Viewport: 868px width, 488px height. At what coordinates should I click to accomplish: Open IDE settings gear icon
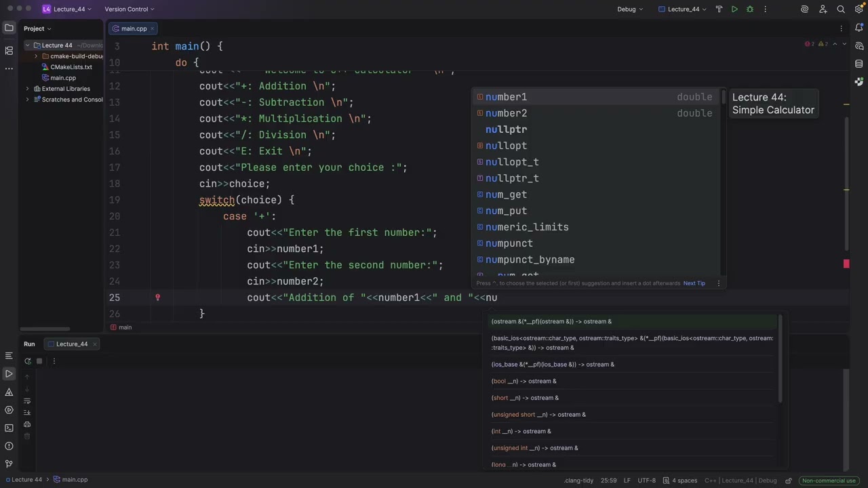pyautogui.click(x=859, y=9)
